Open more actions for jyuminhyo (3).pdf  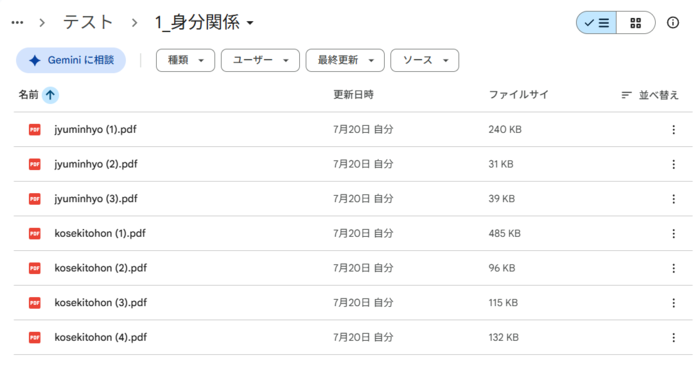tap(674, 199)
